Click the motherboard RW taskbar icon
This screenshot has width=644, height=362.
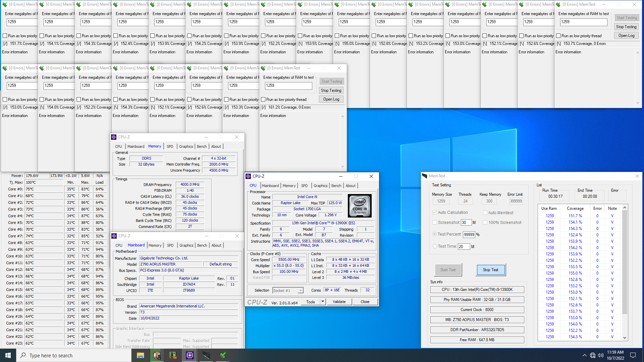click(173, 355)
